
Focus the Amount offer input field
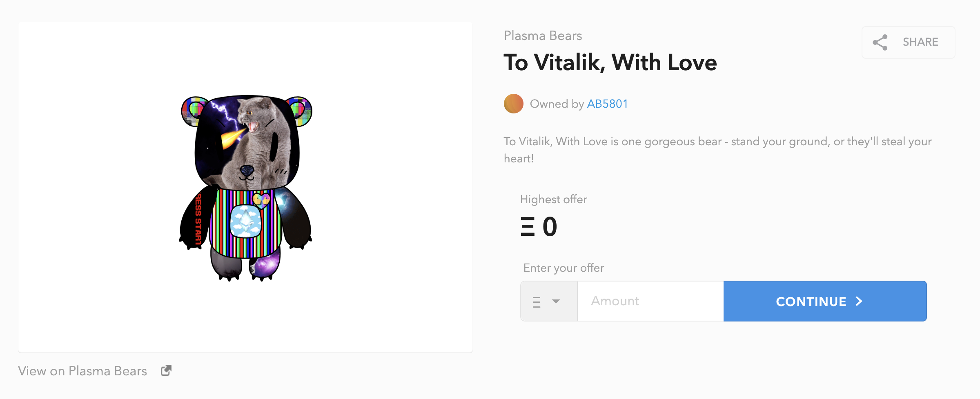tap(651, 301)
